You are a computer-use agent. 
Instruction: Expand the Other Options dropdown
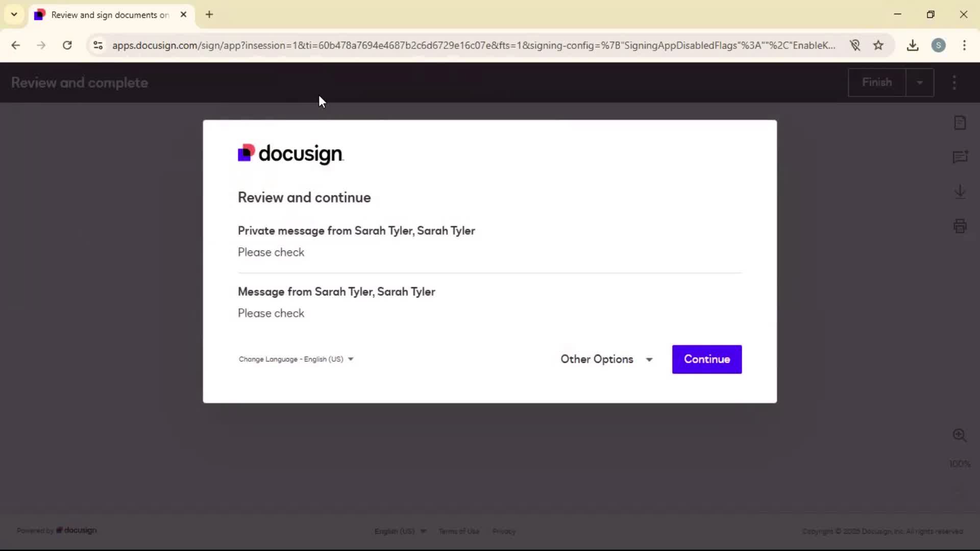(x=606, y=359)
